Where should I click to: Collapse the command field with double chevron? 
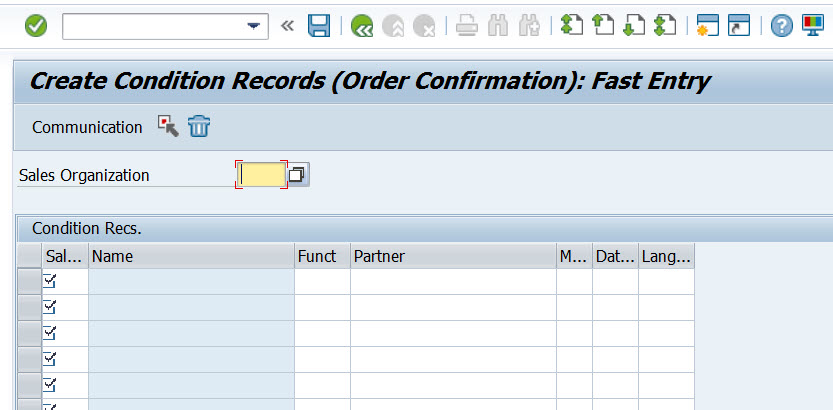tap(287, 25)
